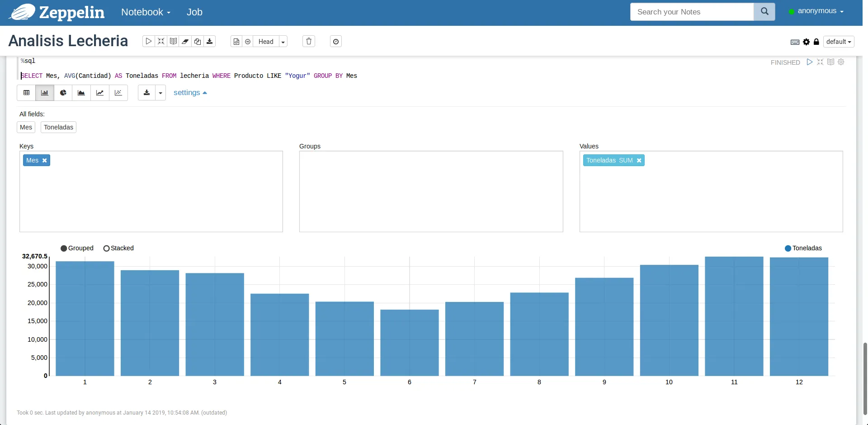Click the %sql interpreter line

28,61
